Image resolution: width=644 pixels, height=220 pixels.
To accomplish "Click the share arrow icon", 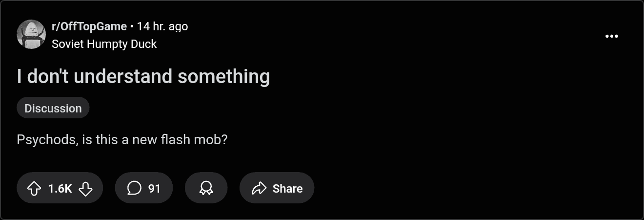I will click(259, 188).
